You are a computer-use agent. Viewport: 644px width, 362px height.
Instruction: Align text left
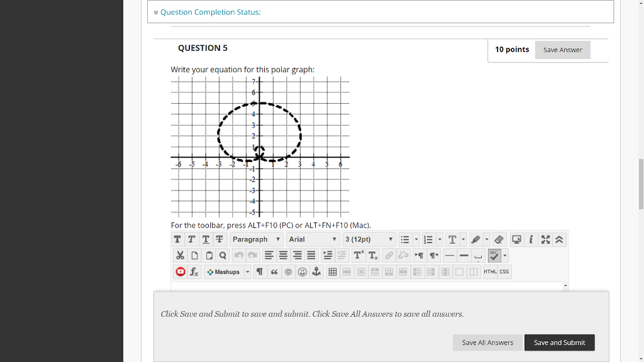coord(269,256)
